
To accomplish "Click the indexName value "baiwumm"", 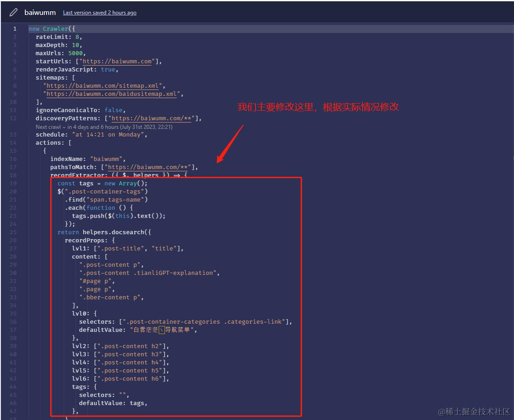I will point(106,159).
